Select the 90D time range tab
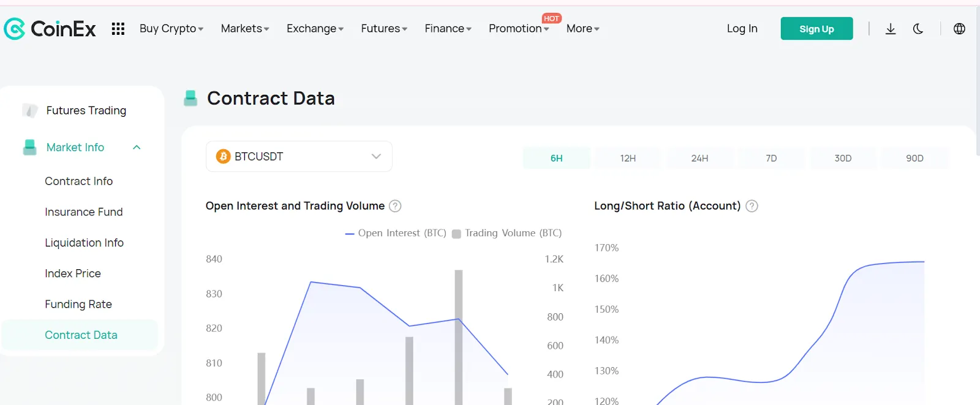The image size is (980, 405). pyautogui.click(x=914, y=158)
